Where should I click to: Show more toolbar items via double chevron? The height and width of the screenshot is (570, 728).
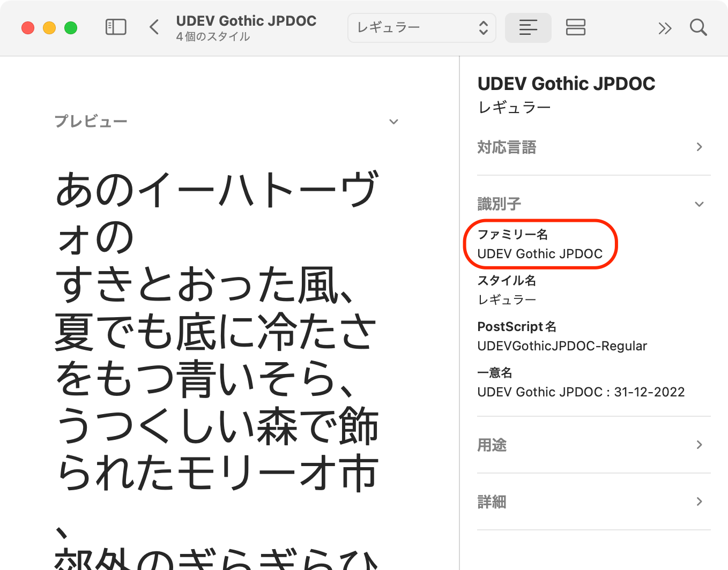click(x=665, y=28)
